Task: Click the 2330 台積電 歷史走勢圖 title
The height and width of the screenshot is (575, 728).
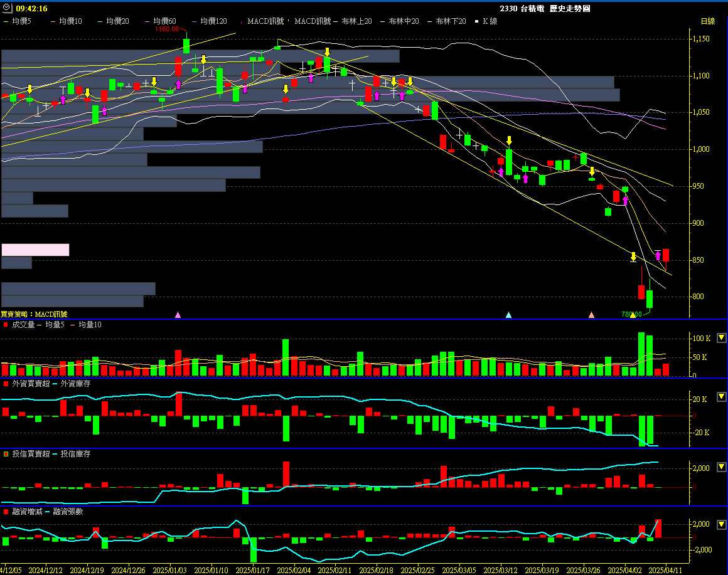Action: tap(545, 9)
